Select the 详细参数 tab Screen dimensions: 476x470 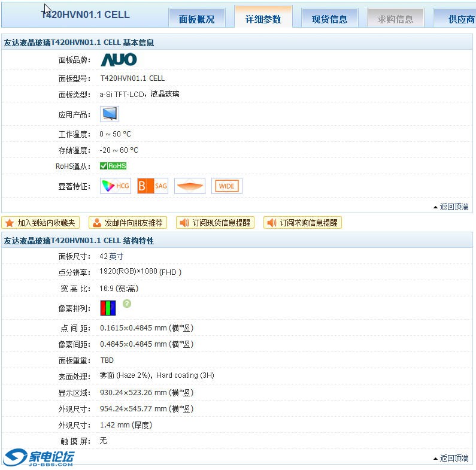[x=263, y=19]
